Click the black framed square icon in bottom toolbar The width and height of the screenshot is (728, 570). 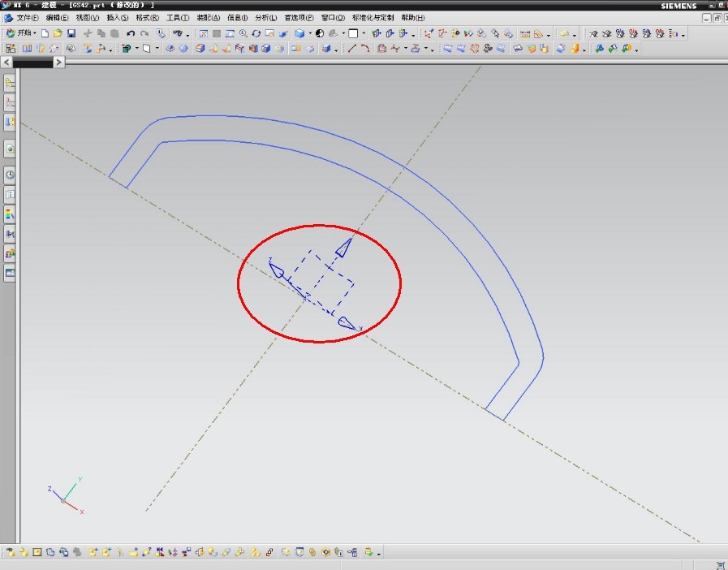click(37, 552)
